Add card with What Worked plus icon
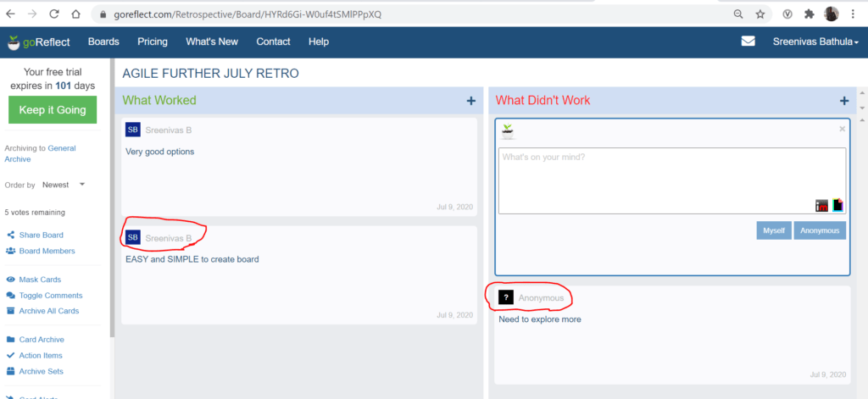Image resolution: width=868 pixels, height=399 pixels. (x=470, y=101)
